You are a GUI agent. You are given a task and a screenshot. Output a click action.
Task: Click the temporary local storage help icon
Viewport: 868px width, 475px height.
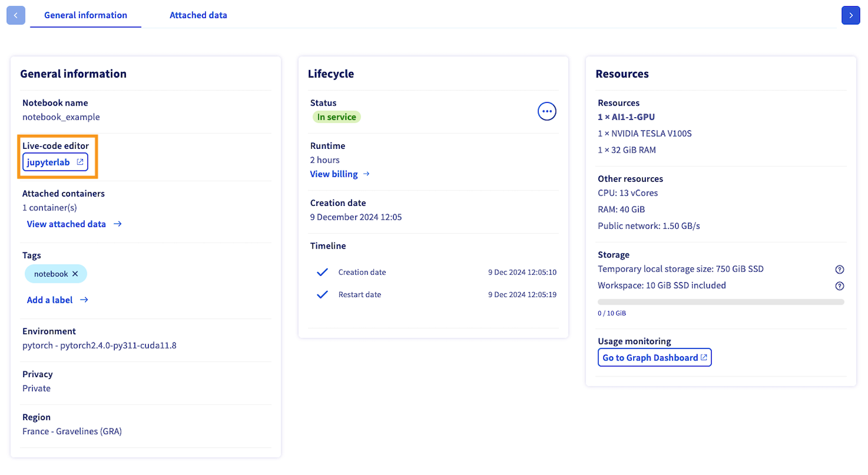(839, 270)
